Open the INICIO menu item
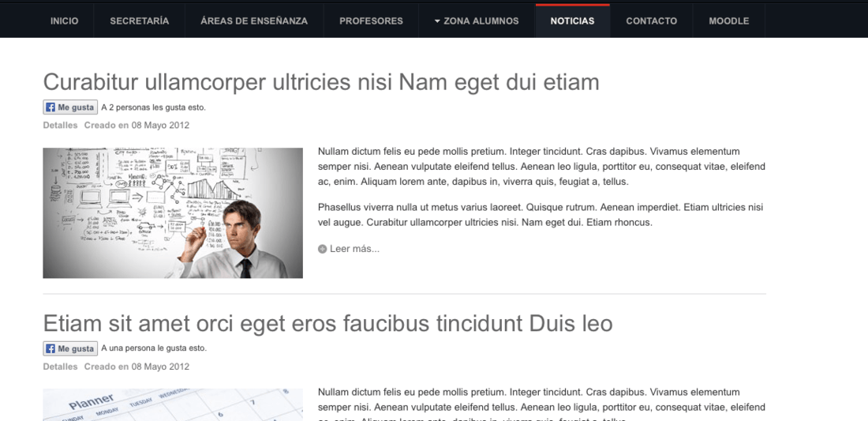Image resolution: width=868 pixels, height=421 pixels. [64, 21]
